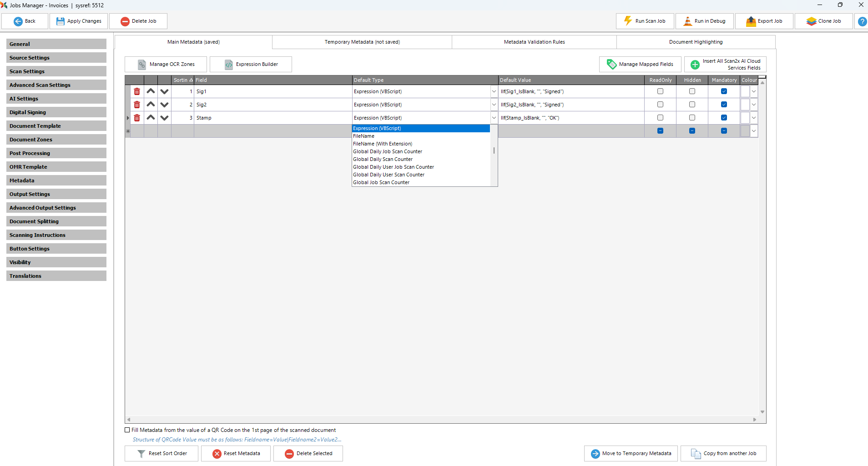Enable Fill Metadata from QR Code checkbox

[x=127, y=430]
